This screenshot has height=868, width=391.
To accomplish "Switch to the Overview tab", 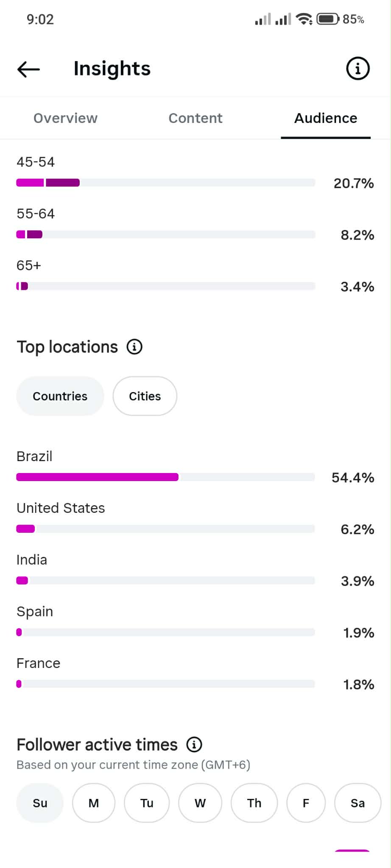I will tap(65, 118).
